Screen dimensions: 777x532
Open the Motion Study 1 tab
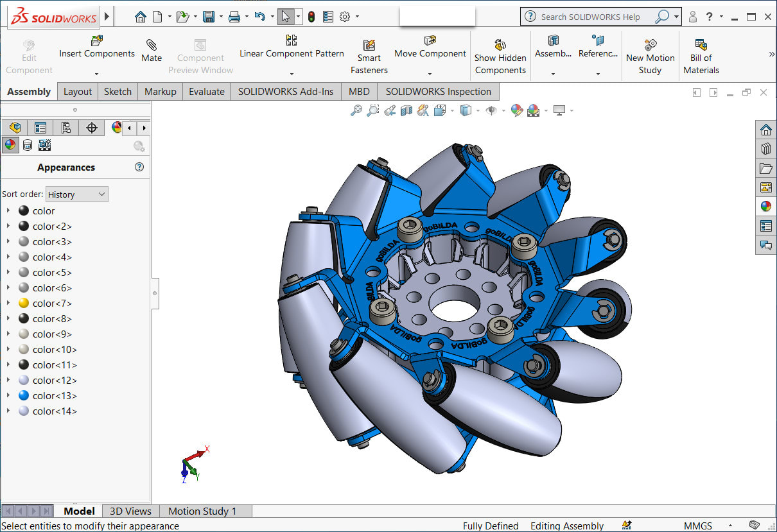[x=202, y=511]
